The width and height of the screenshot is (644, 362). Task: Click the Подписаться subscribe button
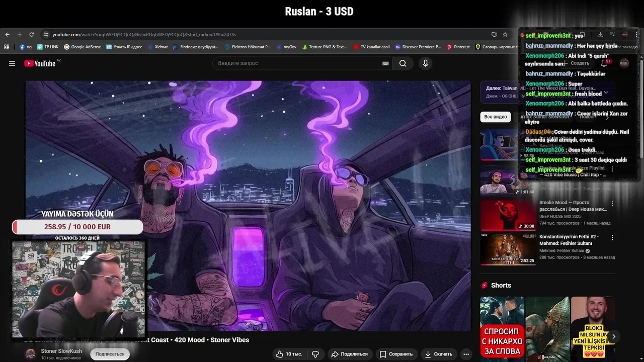pyautogui.click(x=110, y=354)
